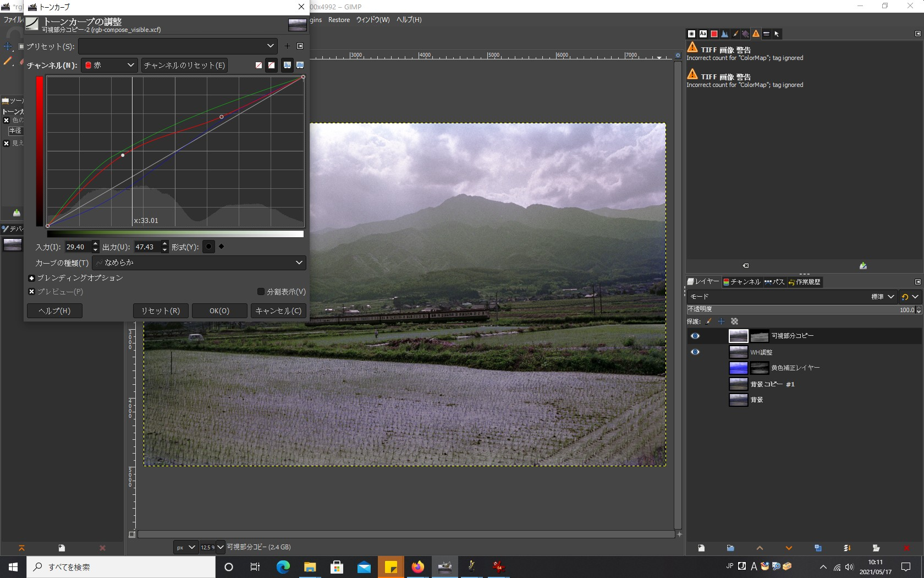Viewport: 924px width, 578px height.
Task: Add a mask to the selected layer
Action: click(x=876, y=548)
